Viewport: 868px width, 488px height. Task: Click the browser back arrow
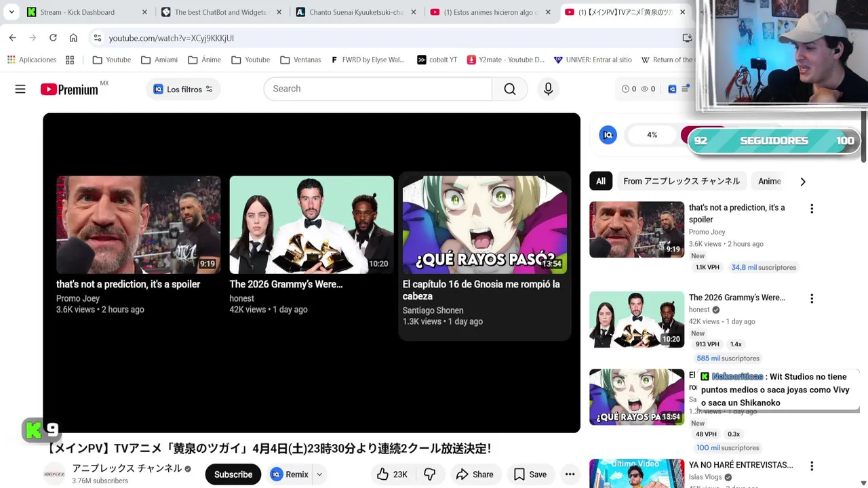coord(12,38)
